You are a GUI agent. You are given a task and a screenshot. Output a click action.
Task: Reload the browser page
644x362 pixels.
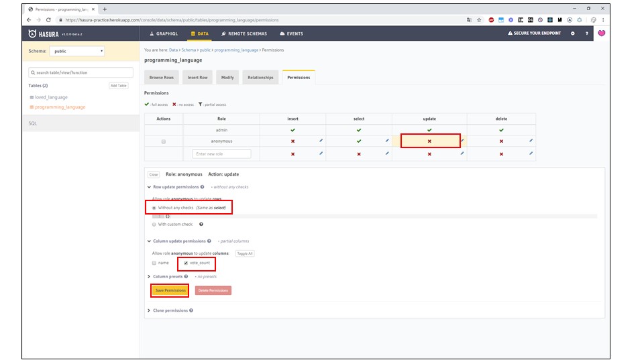point(48,19)
